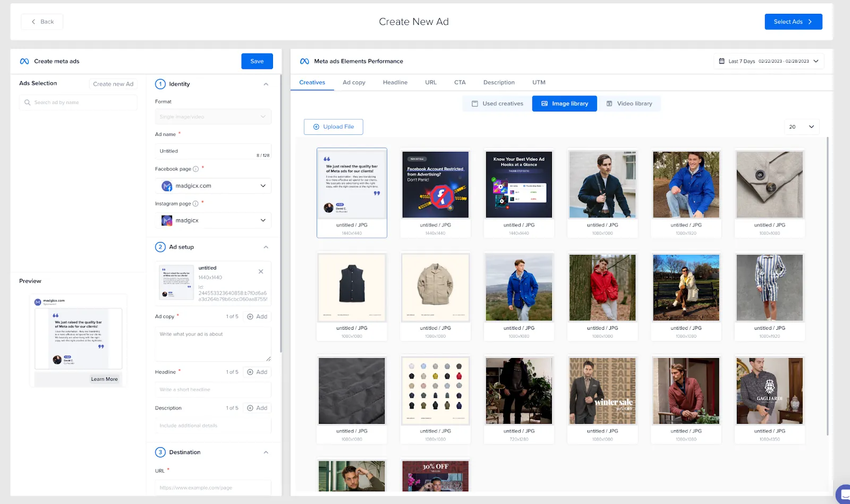Viewport: 850px width, 504px height.
Task: Open the Format dropdown
Action: [213, 117]
